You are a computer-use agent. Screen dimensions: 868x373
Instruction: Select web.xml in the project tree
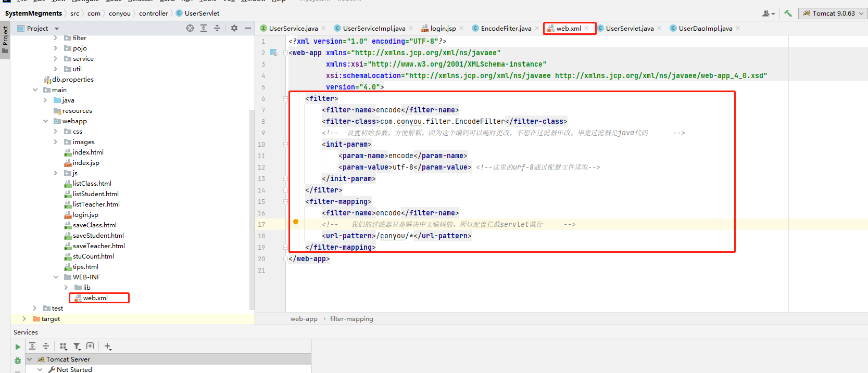coord(95,298)
